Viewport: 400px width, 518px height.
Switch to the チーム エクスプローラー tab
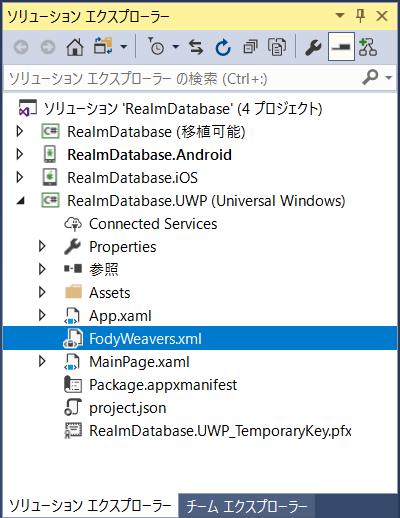click(247, 506)
